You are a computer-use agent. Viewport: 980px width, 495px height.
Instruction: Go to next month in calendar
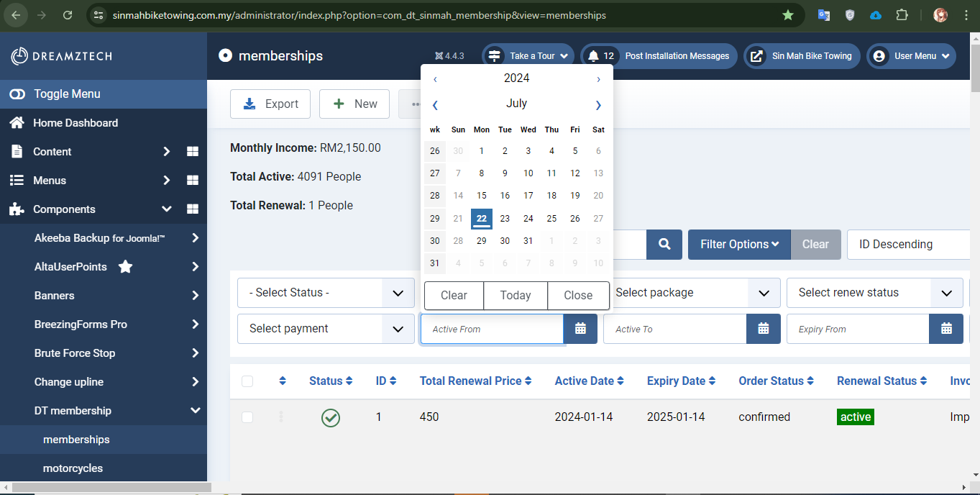(x=598, y=105)
